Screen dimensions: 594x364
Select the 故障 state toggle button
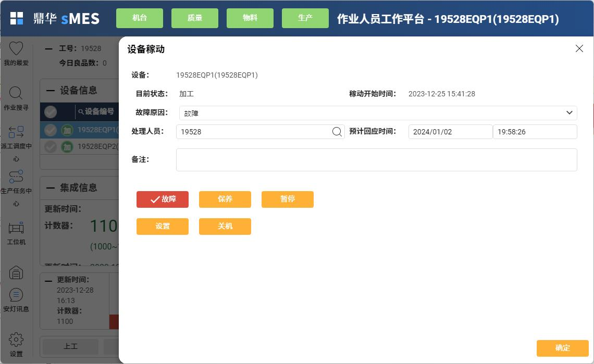pyautogui.click(x=163, y=199)
